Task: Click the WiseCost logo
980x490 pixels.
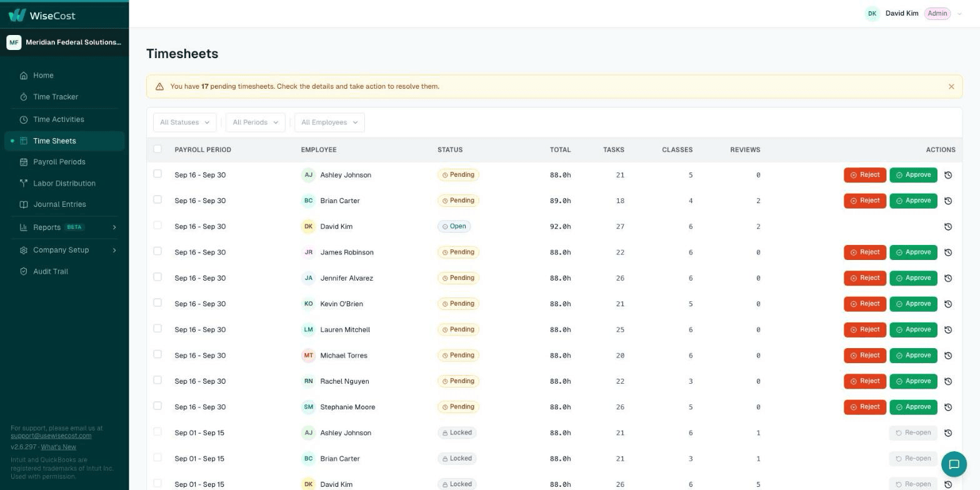Action: [x=41, y=15]
